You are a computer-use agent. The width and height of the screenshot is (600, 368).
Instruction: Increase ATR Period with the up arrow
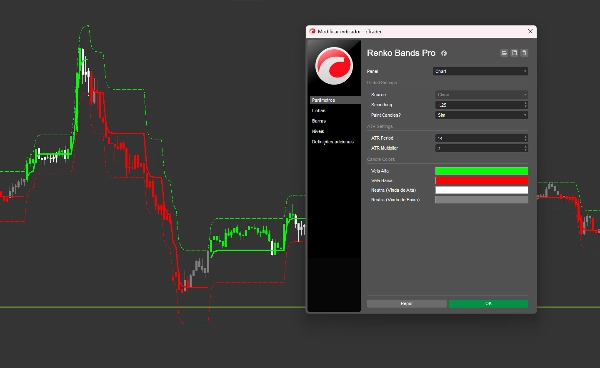(x=525, y=136)
